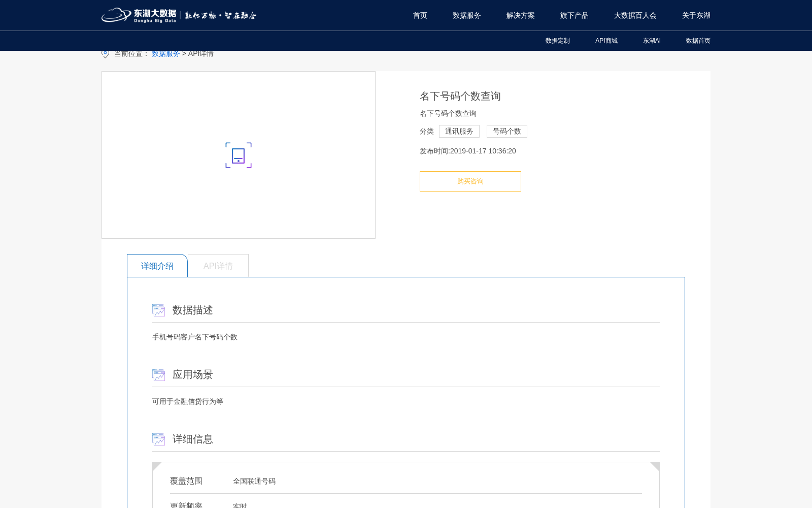Open the 数据服务 top navigation item
The width and height of the screenshot is (812, 508).
(x=467, y=15)
